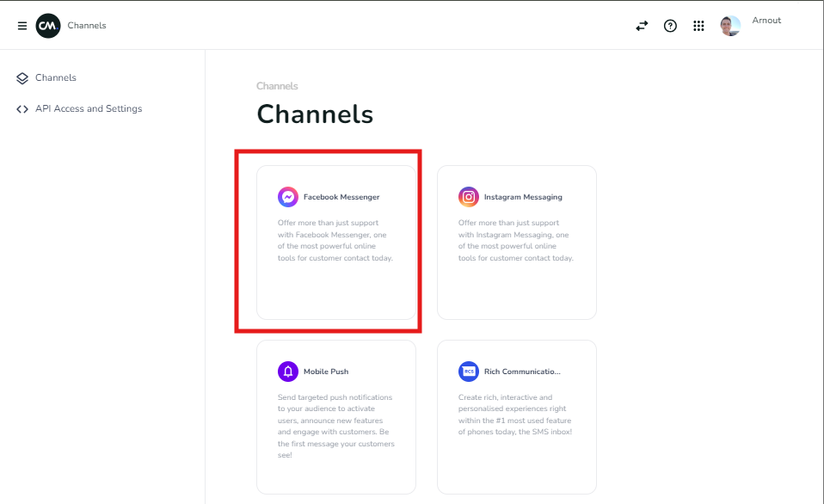Click the Instagram Messaging icon
Viewport: 824px width, 504px height.
[469, 197]
